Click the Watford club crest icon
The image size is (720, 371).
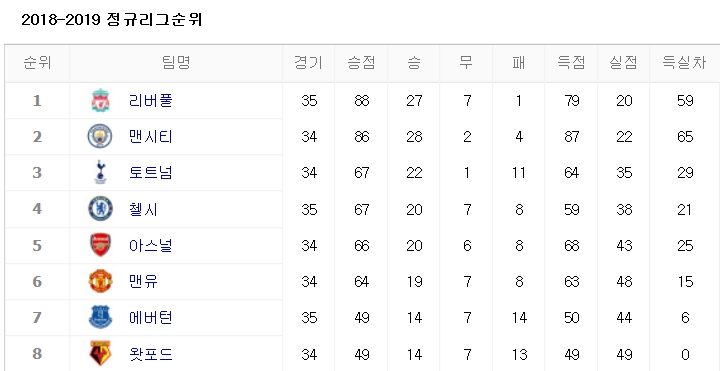(100, 354)
